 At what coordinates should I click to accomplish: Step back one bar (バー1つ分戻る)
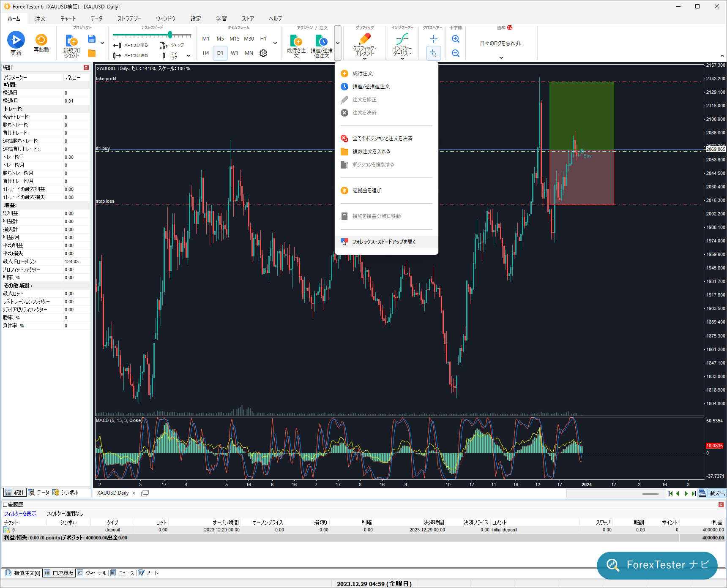pyautogui.click(x=131, y=45)
